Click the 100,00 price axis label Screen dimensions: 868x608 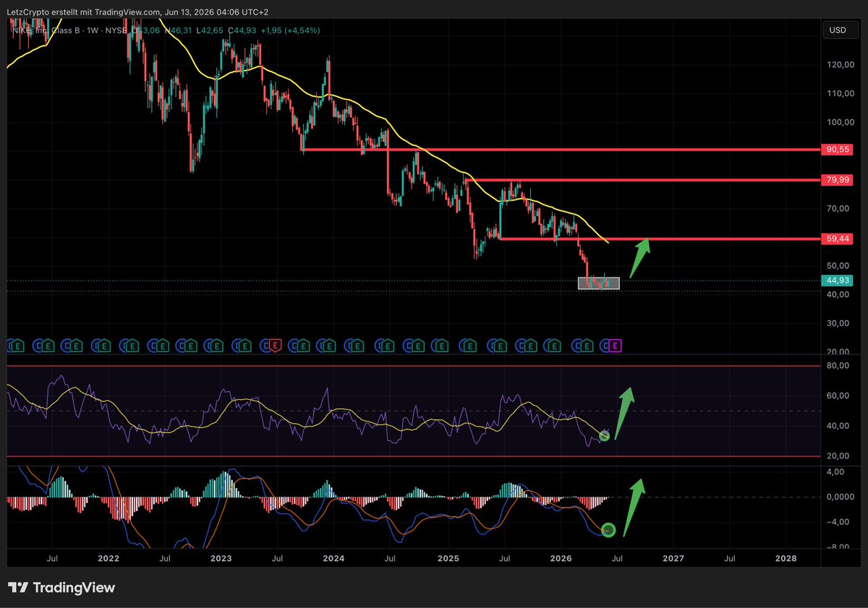click(841, 122)
